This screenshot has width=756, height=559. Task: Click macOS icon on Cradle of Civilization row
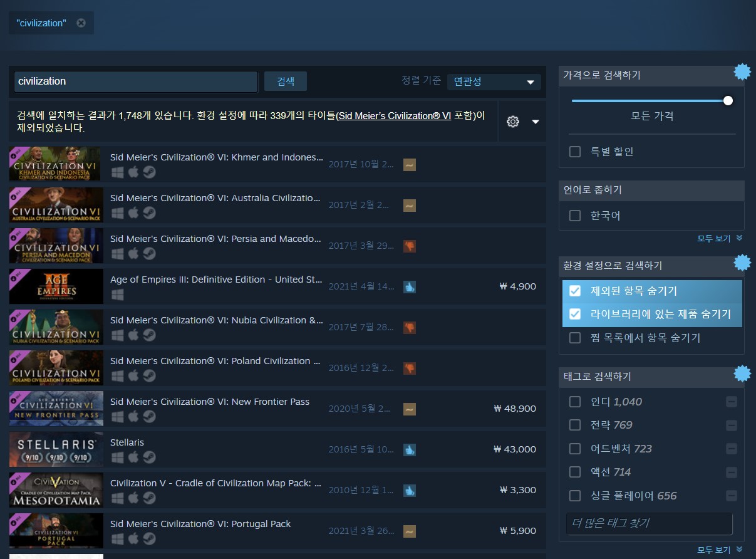(x=133, y=498)
